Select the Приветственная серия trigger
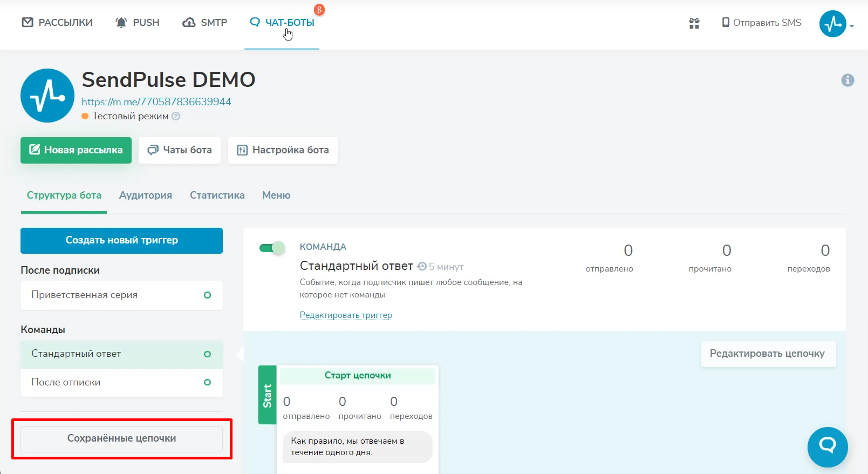Image resolution: width=868 pixels, height=474 pixels. coord(121,295)
